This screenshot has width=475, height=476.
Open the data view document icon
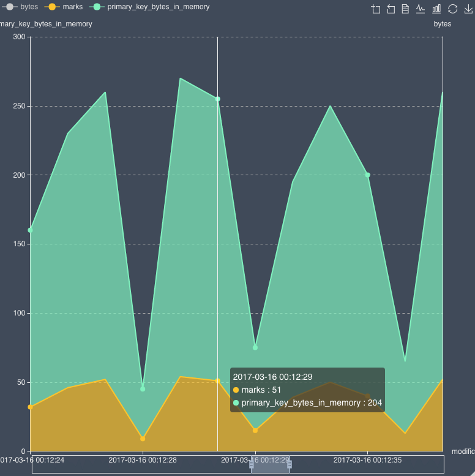(405, 9)
